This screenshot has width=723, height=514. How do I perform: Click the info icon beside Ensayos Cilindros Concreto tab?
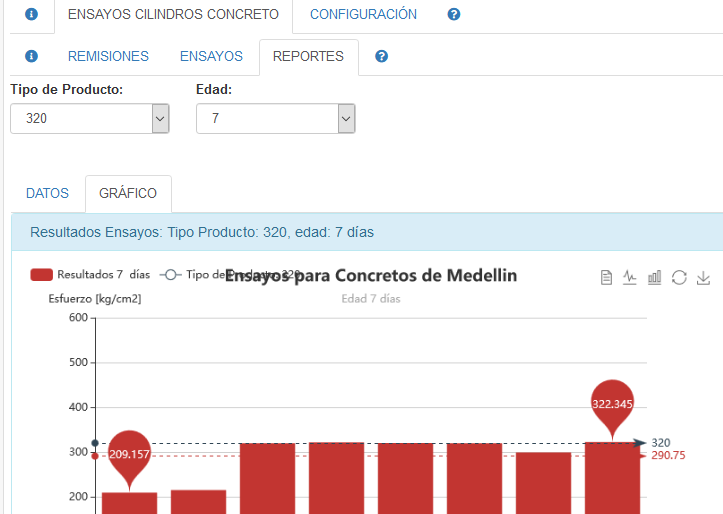32,15
